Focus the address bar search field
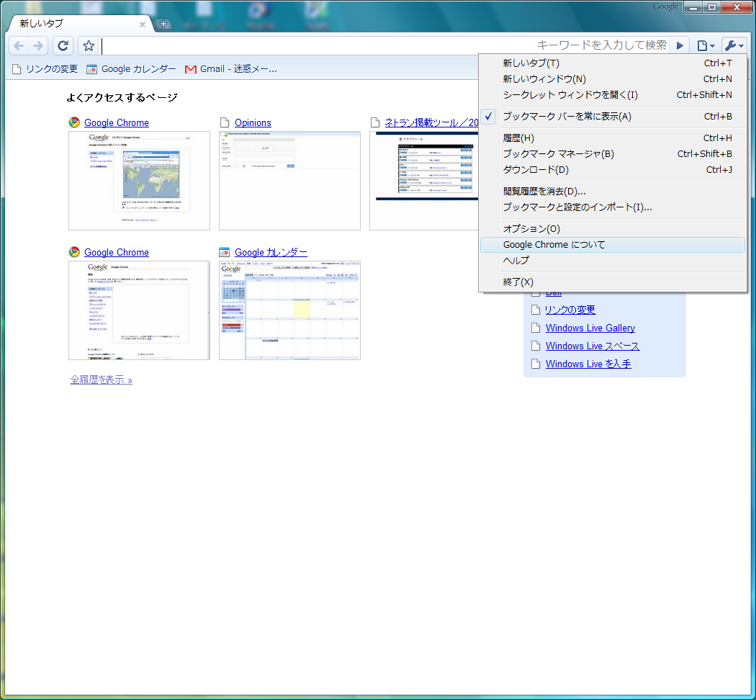 [384, 45]
